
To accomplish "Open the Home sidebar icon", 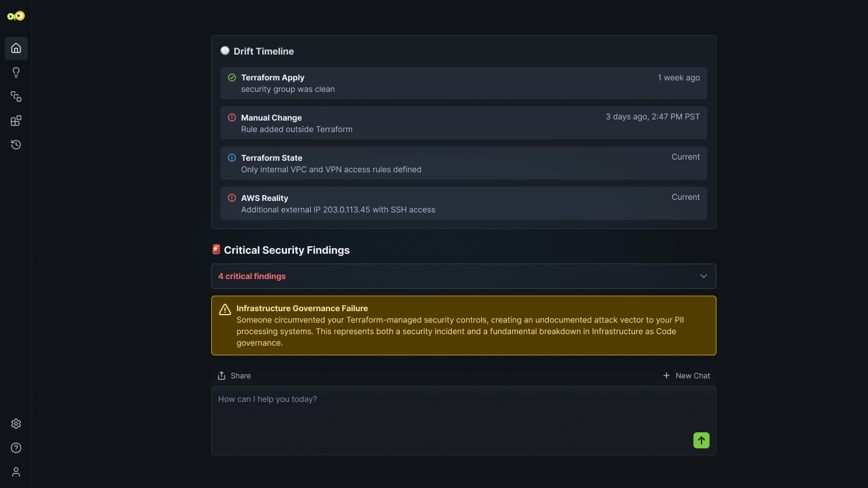I will point(16,48).
